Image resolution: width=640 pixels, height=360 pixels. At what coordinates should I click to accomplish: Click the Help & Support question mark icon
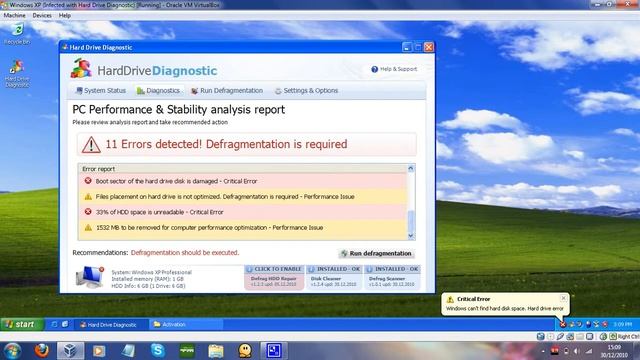click(x=374, y=69)
